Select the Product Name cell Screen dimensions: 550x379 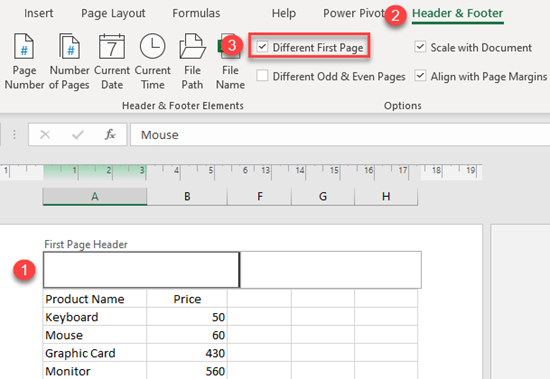point(95,299)
